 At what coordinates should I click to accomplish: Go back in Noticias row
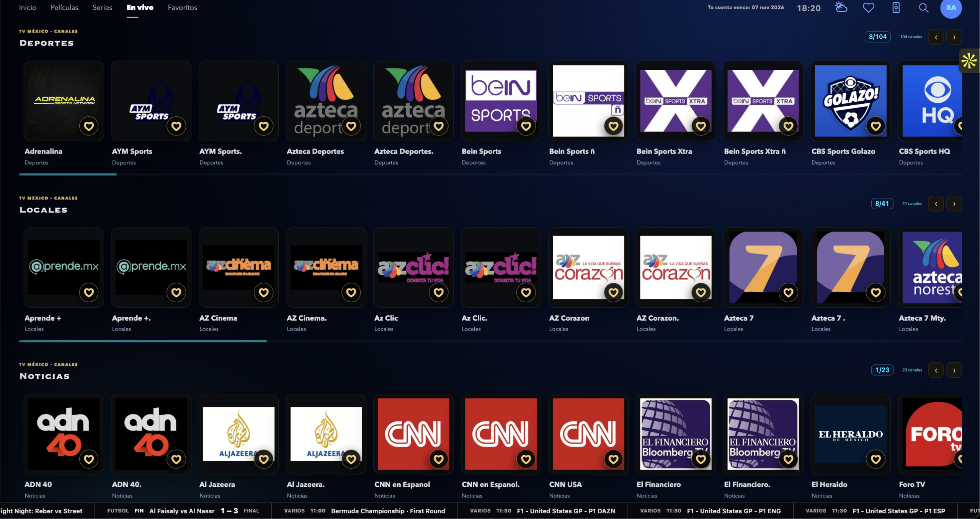coord(936,370)
